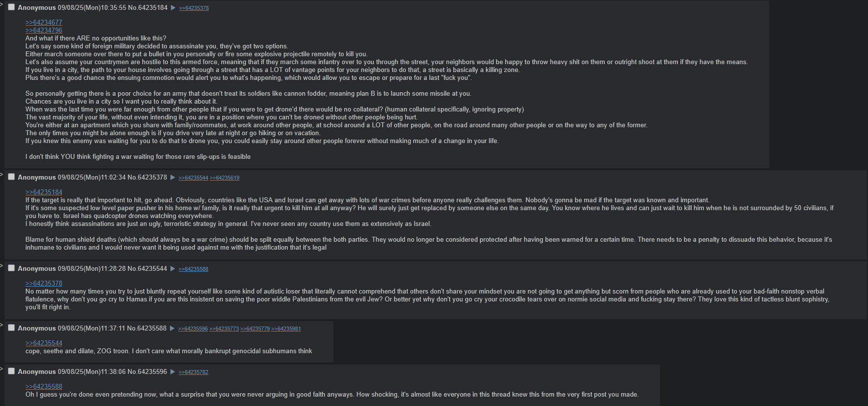Click backlink >>64235773

coord(224,329)
